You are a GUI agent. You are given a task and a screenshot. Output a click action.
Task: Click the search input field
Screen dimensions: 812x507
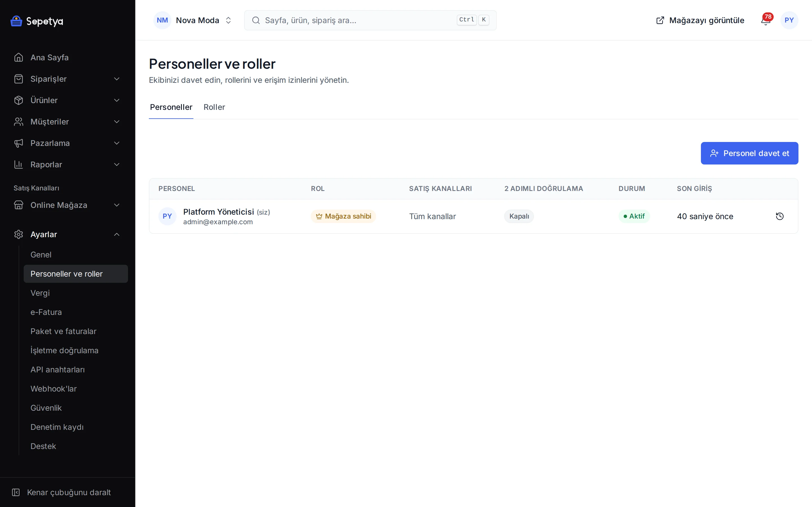(370, 21)
